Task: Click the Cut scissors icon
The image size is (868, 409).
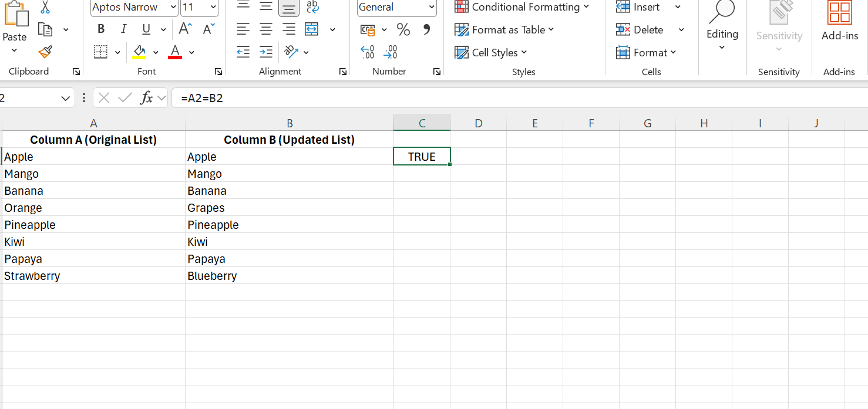Action: pyautogui.click(x=45, y=8)
